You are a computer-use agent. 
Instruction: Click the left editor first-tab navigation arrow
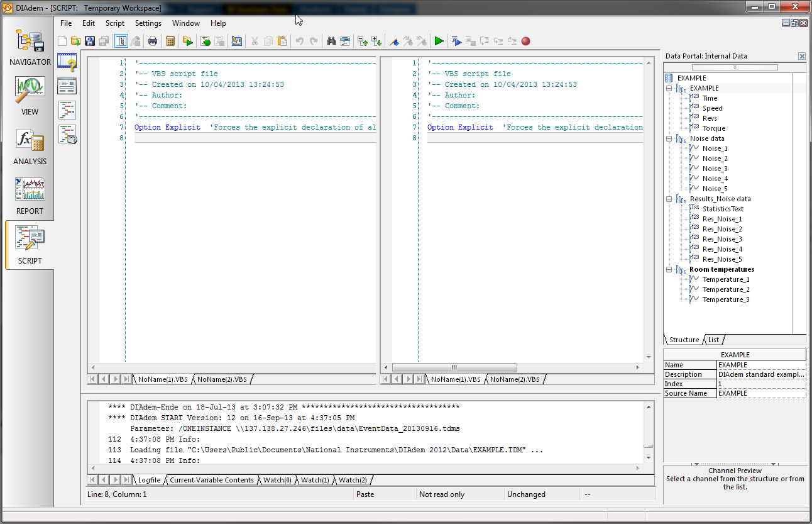click(x=93, y=379)
